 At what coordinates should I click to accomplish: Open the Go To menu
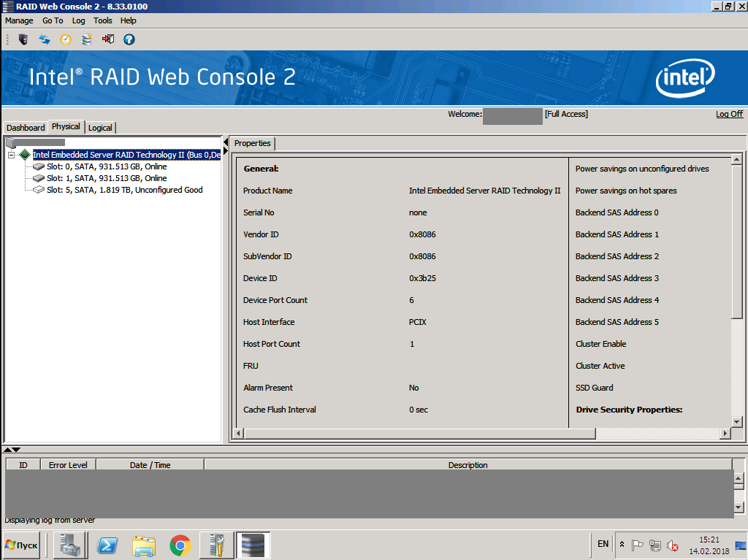[53, 20]
